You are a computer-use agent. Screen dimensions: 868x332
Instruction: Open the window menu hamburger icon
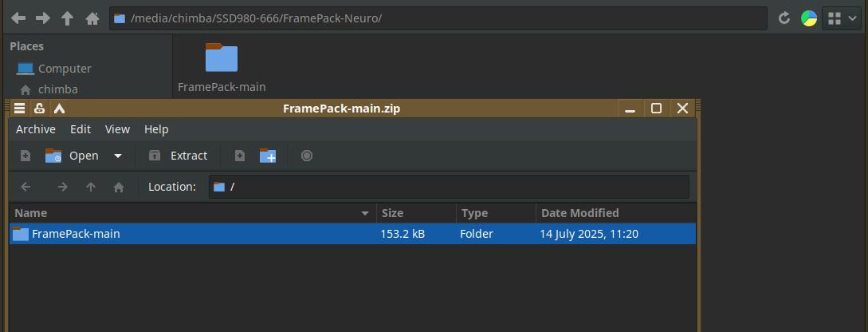pyautogui.click(x=20, y=109)
